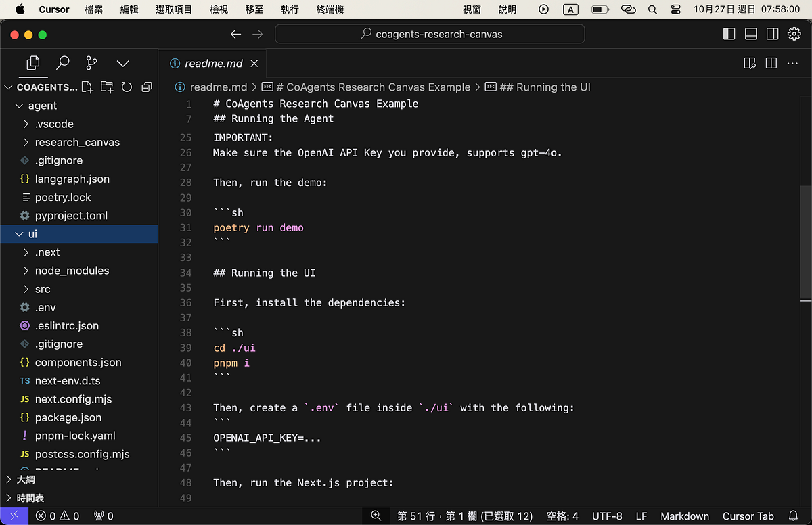Expand the src folder

pos(42,289)
